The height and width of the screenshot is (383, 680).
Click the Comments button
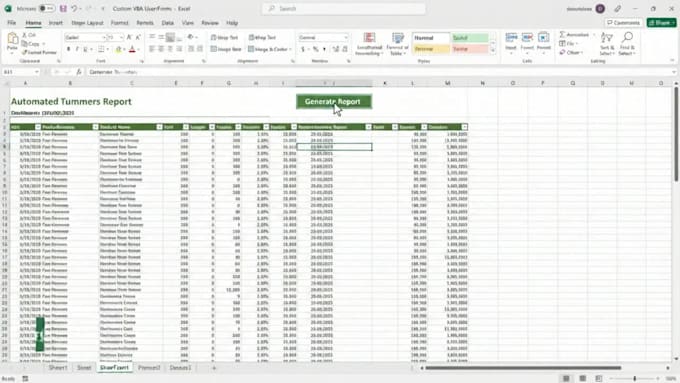(624, 23)
